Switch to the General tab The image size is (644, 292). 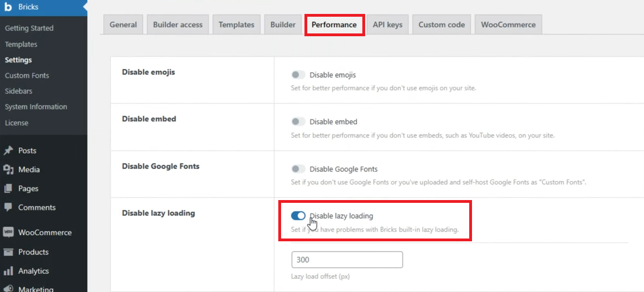pos(123,25)
